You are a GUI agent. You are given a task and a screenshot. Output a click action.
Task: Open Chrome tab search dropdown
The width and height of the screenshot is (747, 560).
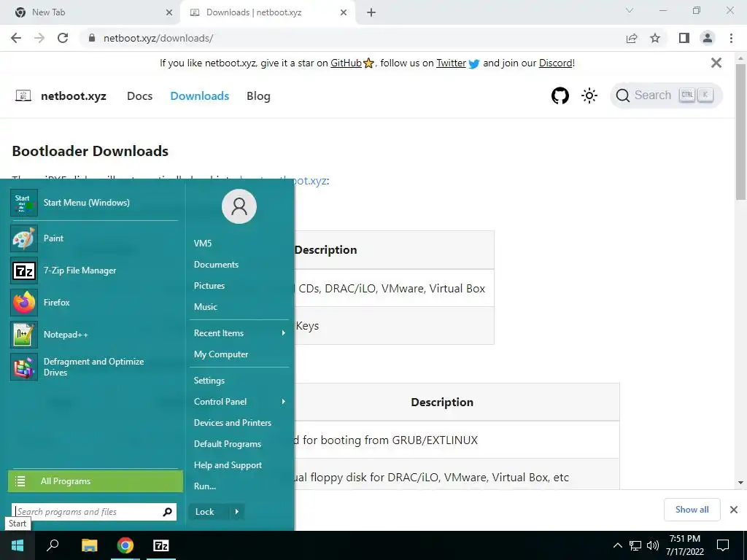[x=630, y=10]
